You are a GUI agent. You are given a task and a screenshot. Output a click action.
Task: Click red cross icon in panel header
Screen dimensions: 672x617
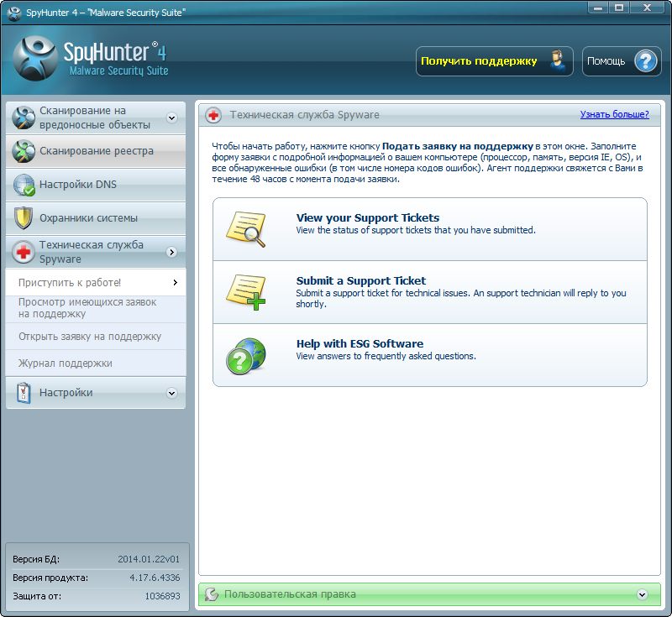(x=213, y=115)
